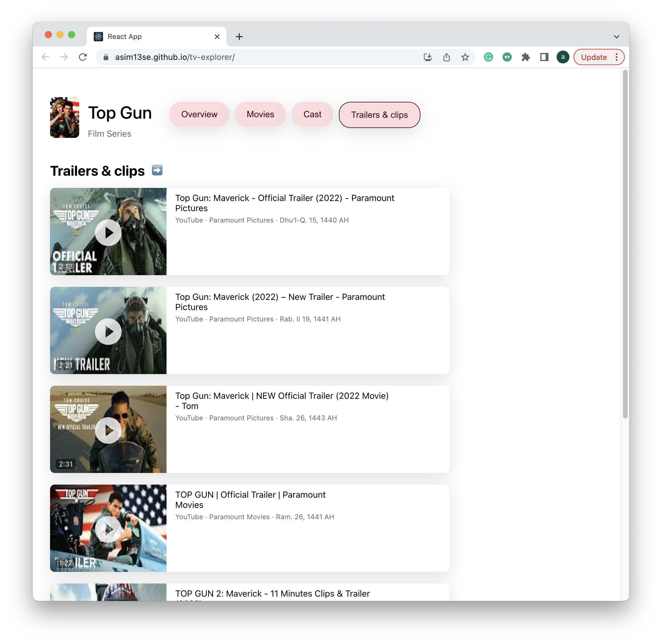
Task: Reload the current page
Action: 83,57
